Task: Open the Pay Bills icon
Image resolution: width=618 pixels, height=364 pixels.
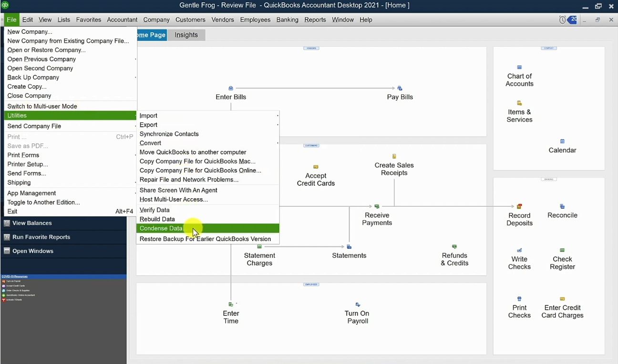Action: pos(400,88)
